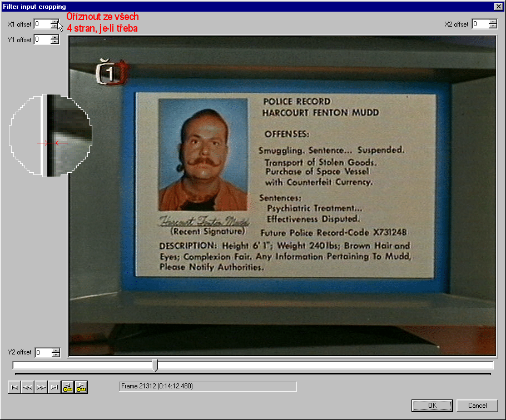This screenshot has width=506, height=420.
Task: Increase Y1 offset with up arrow
Action: pyautogui.click(x=55, y=37)
